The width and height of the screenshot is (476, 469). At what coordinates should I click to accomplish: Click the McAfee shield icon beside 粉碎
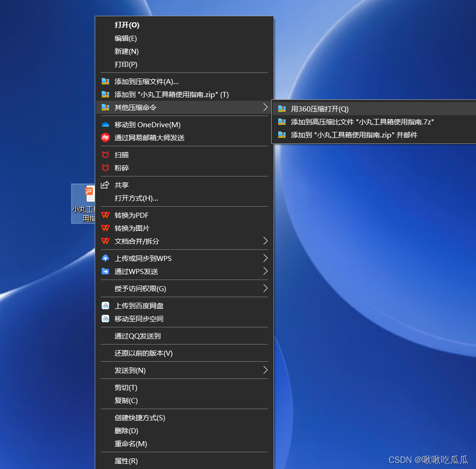pyautogui.click(x=105, y=168)
